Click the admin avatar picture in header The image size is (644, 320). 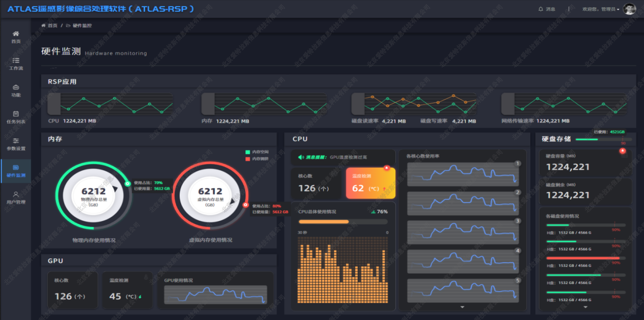coord(629,9)
